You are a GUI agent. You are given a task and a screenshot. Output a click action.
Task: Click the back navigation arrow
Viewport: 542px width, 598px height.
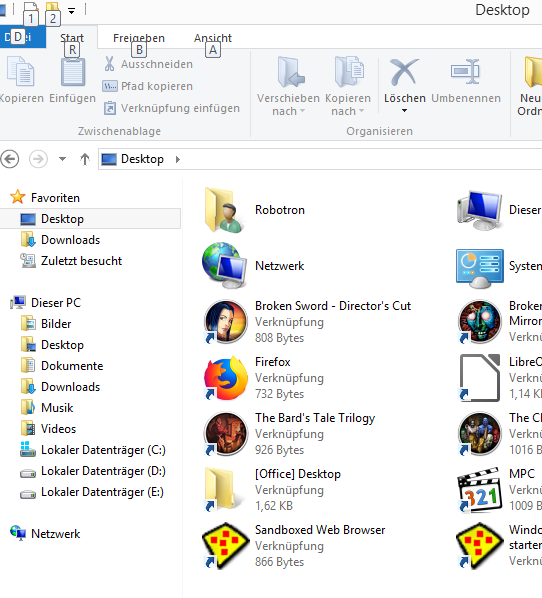pyautogui.click(x=10, y=159)
